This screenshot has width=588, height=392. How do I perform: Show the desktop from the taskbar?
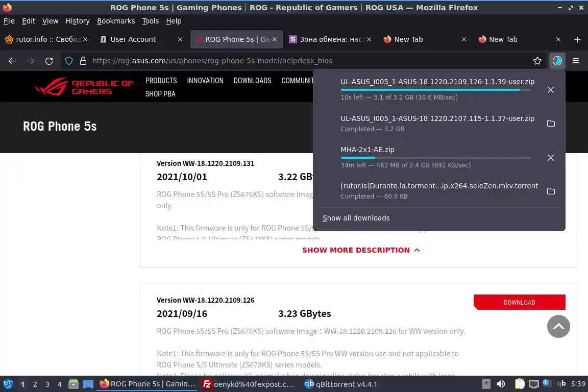pos(88,384)
